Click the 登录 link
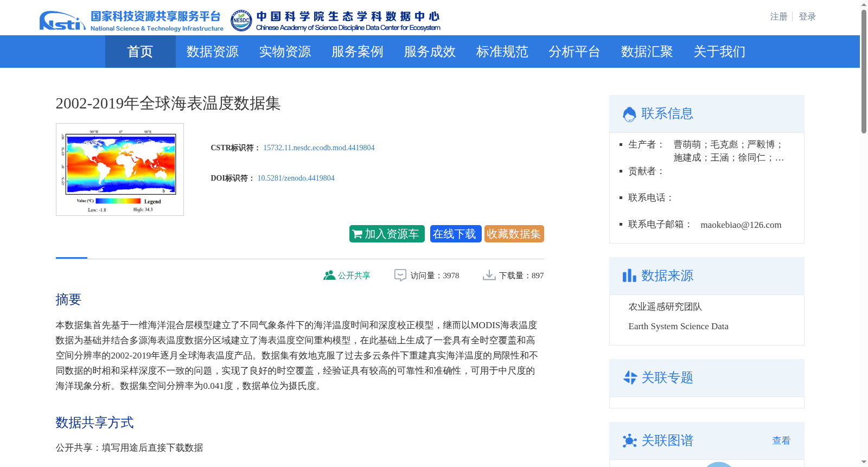Viewport: 868px width, 467px height. [807, 17]
